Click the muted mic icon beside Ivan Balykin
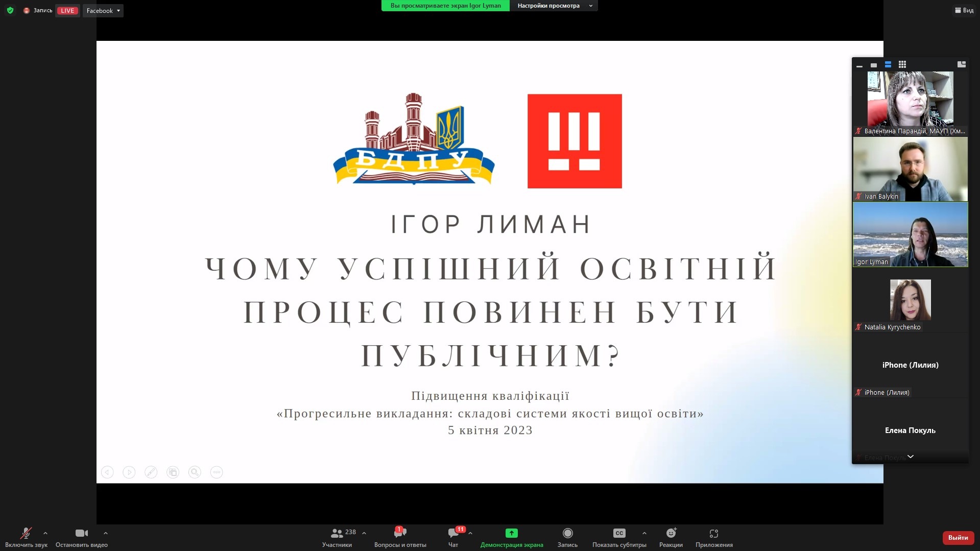Screen dimensions: 980x551 click(x=858, y=197)
